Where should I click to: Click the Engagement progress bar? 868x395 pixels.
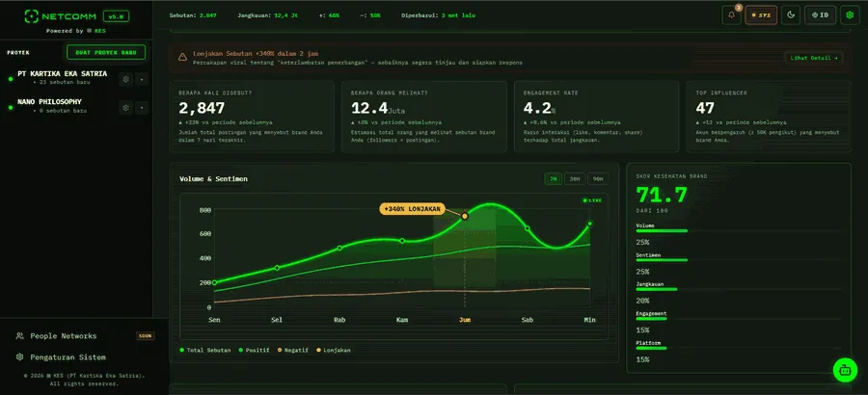coord(738,319)
